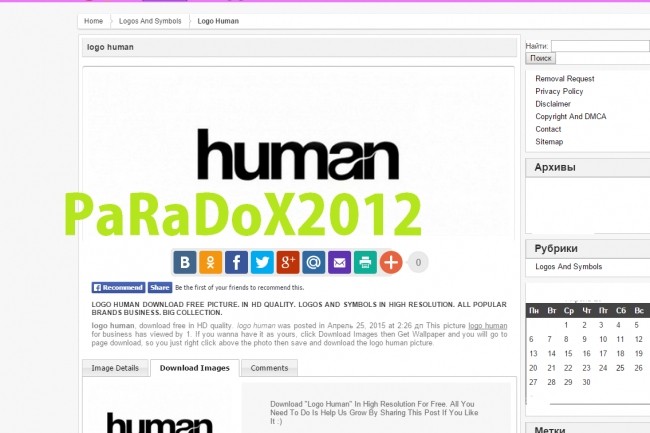Open Copyright And DMCA page
This screenshot has width=650, height=433.
571,116
